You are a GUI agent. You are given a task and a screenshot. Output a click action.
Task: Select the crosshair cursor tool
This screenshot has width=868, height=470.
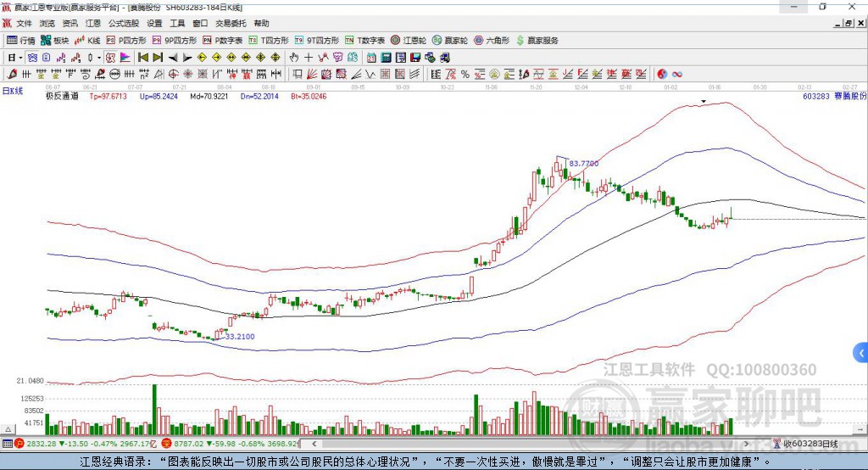click(309, 58)
